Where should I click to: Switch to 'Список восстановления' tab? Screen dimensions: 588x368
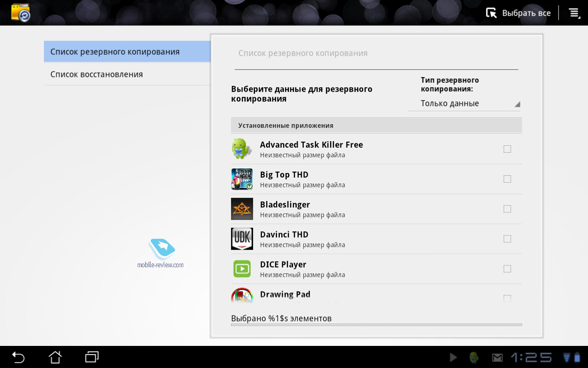[x=127, y=74]
